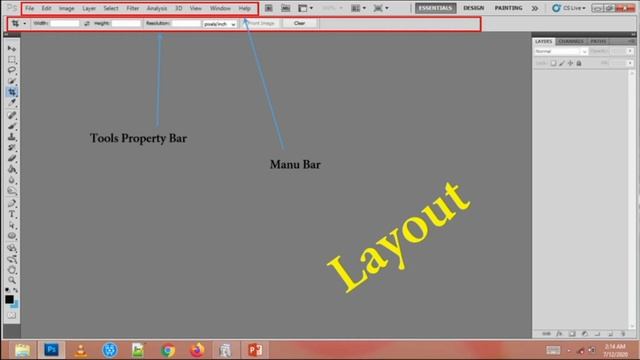Add a layer mask from Layers panel footer
Image resolution: width=640 pixels, height=360 pixels.
(572, 334)
